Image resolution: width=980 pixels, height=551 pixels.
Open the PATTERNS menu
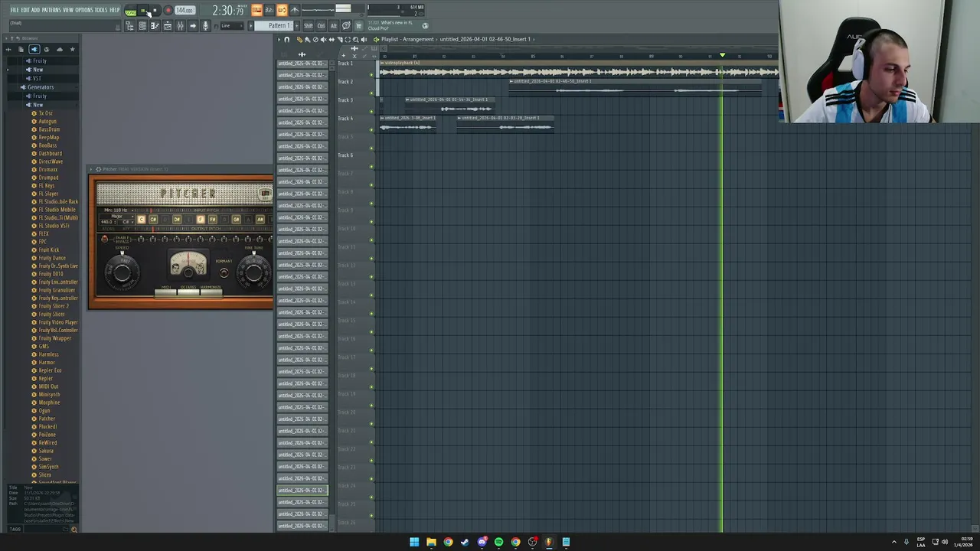[x=51, y=10]
